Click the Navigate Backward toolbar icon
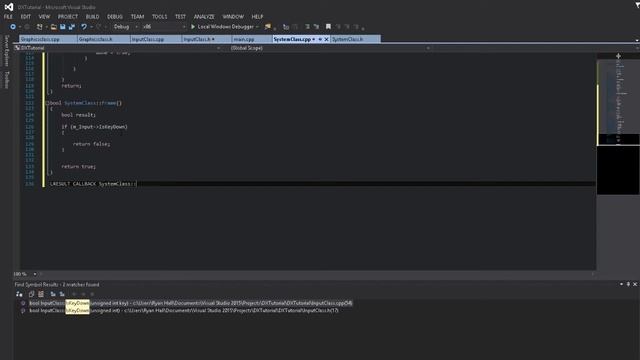 point(13,27)
